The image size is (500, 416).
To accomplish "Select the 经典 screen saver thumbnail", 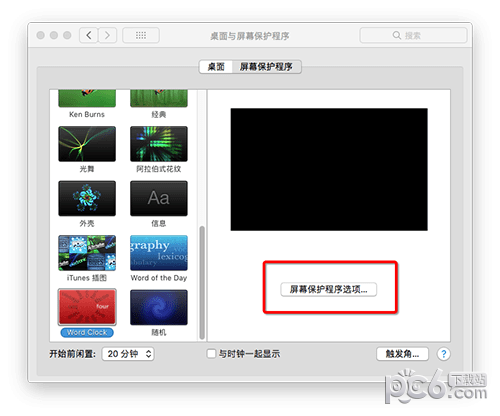I will click(x=159, y=98).
